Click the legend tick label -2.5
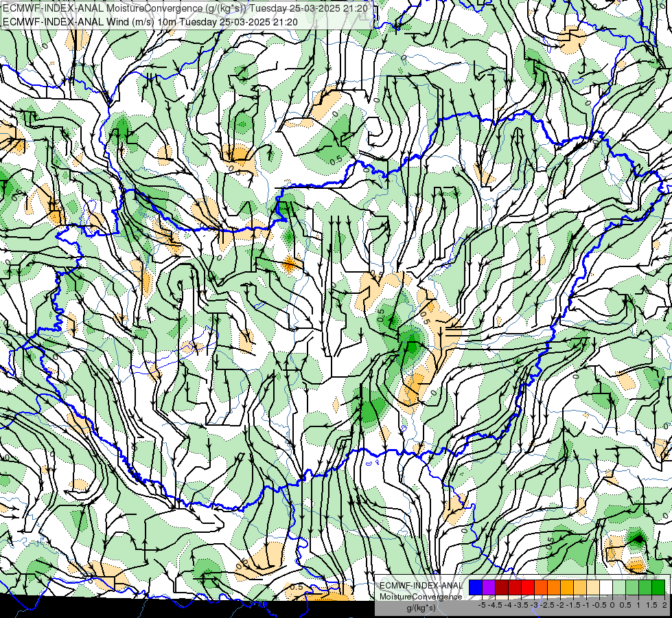Screen dimensions: 672x618 point(547,605)
